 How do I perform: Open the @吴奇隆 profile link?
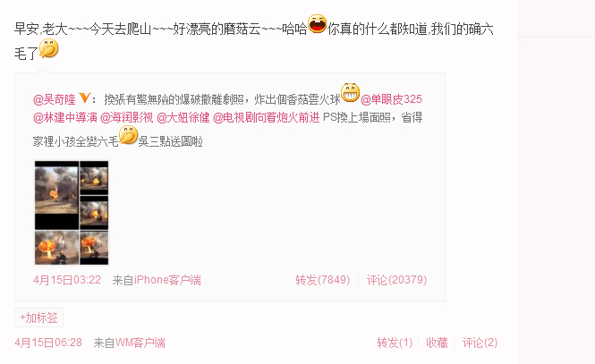pos(55,99)
